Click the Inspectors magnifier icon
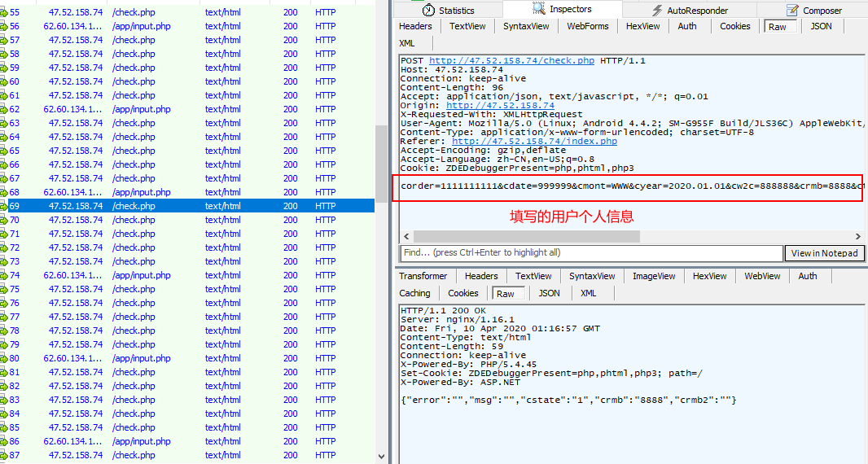The height and width of the screenshot is (464, 868). click(539, 10)
